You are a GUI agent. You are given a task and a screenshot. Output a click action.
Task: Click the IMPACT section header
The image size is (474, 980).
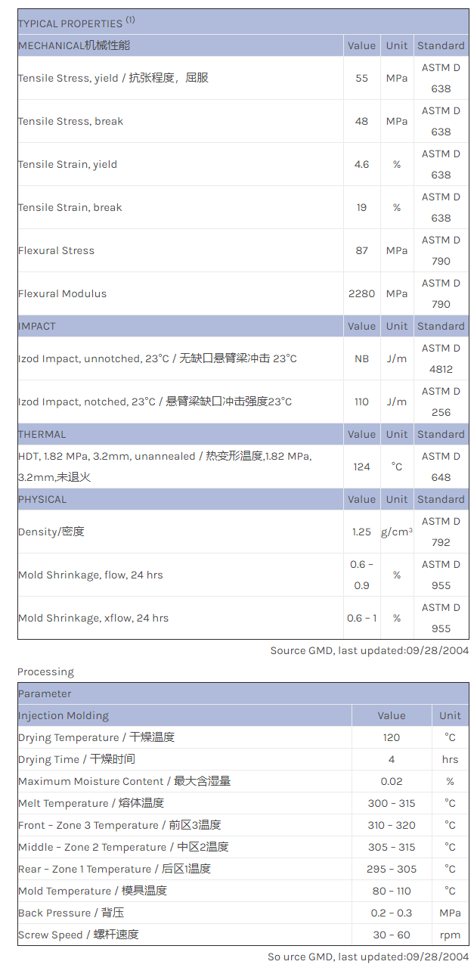click(37, 326)
